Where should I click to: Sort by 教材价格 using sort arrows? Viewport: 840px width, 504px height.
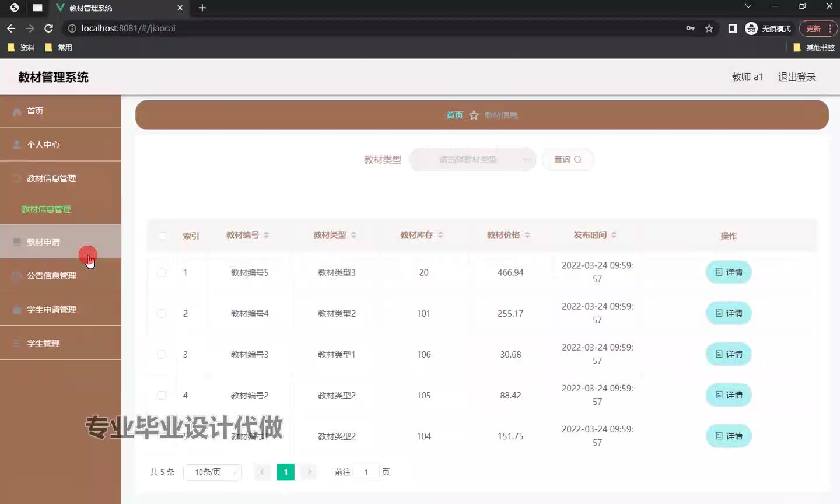pos(527,235)
